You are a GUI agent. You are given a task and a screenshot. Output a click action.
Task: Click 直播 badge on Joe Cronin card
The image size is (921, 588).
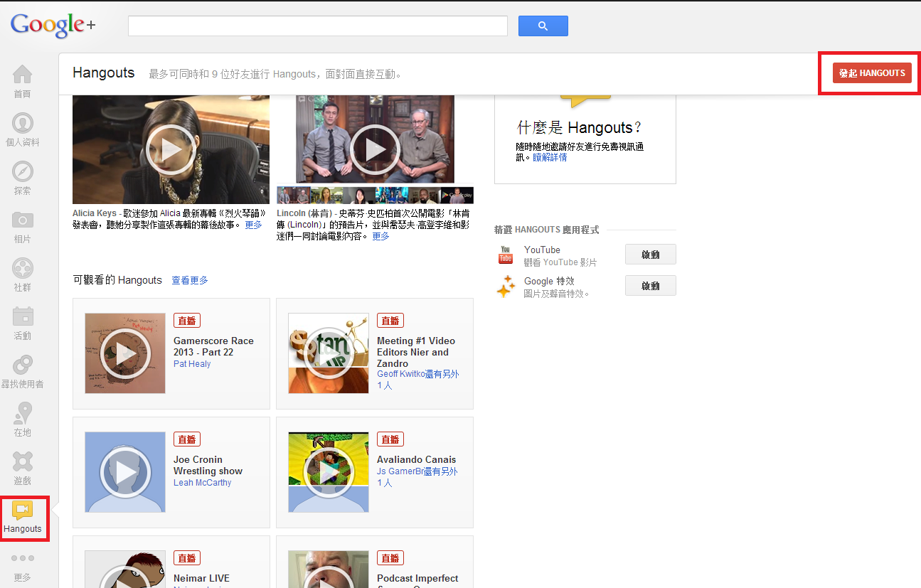pyautogui.click(x=187, y=439)
